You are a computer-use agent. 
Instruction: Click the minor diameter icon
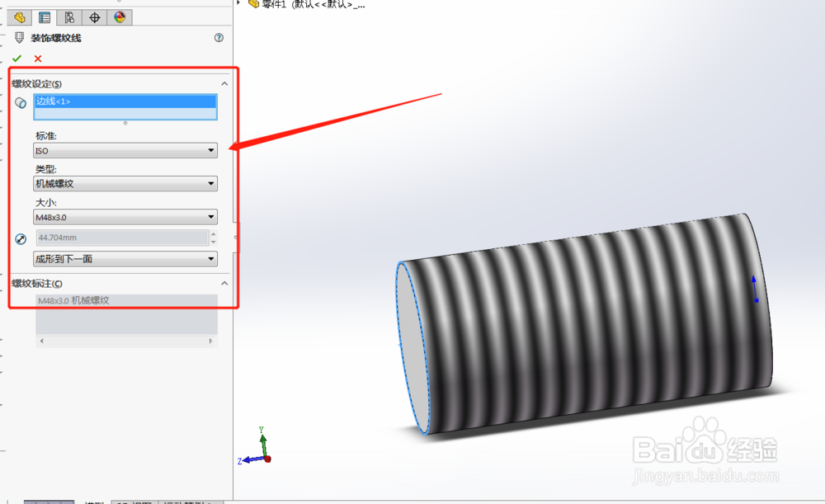coord(21,239)
